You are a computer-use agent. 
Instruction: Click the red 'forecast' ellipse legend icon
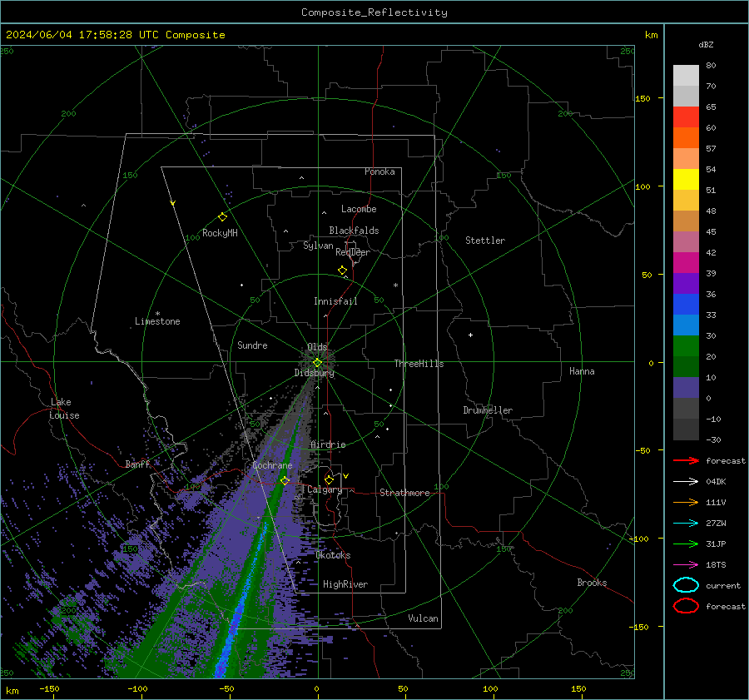pos(686,606)
